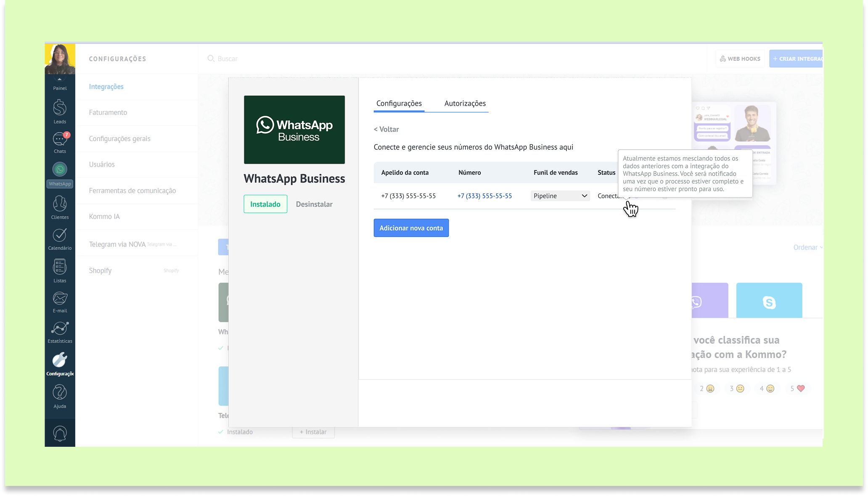Screen dimensions: 868x496
Task: Click the + Instalar button at the bottom
Action: coord(313,432)
